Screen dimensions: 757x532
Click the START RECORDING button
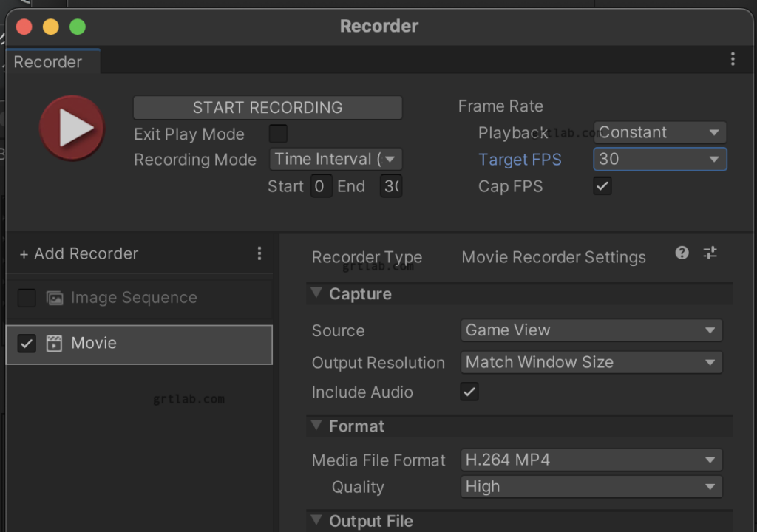pos(267,107)
